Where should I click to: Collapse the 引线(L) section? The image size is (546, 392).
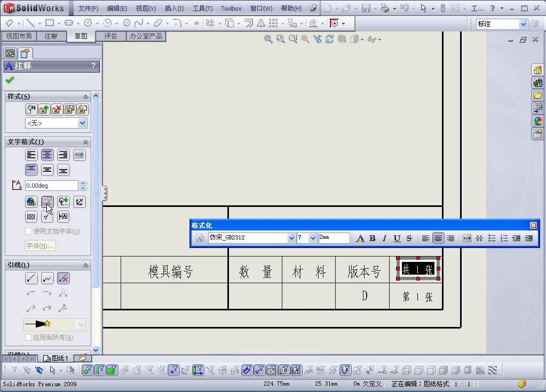point(85,266)
